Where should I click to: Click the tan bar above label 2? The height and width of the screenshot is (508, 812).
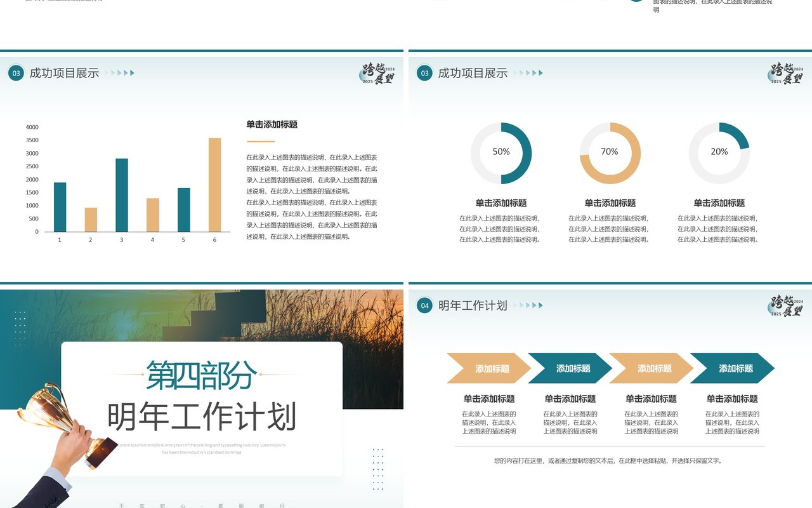91,220
